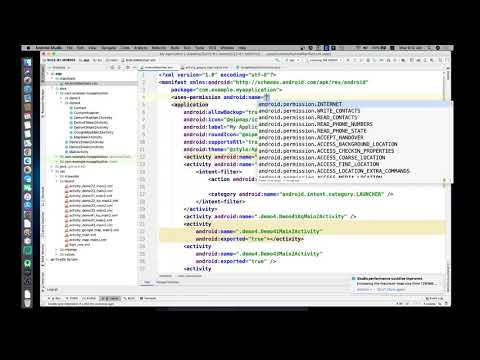Click the uses-permission breadcrumb
Viewport: 480px width, 360px height.
189,276
